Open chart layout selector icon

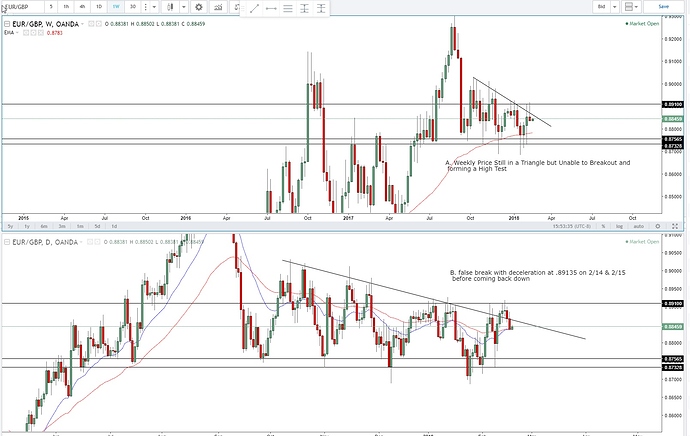point(628,7)
